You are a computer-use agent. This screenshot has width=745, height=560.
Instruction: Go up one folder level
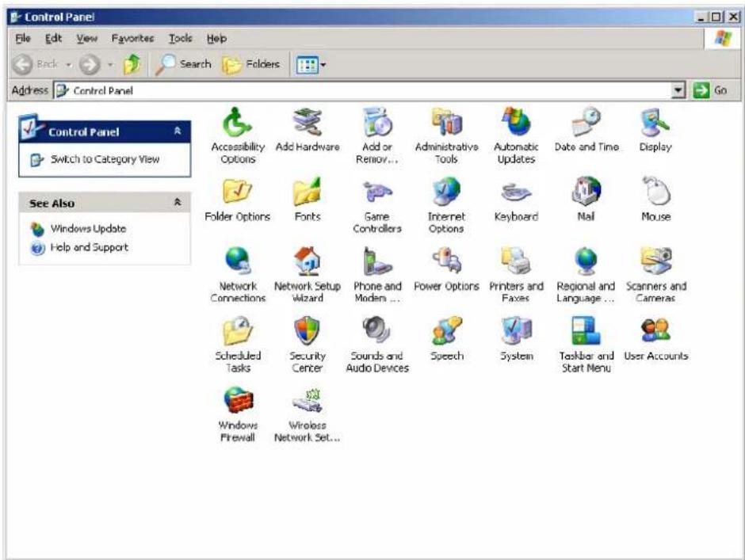[132, 64]
